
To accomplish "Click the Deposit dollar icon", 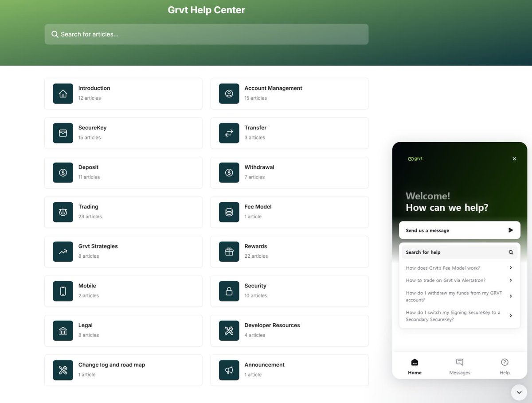I will (x=63, y=172).
